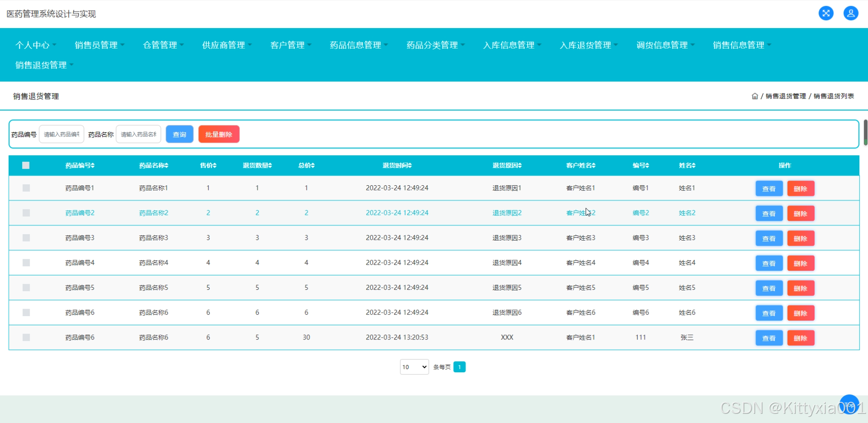Click the 医药管理系统设计与实现 site title

pos(51,14)
